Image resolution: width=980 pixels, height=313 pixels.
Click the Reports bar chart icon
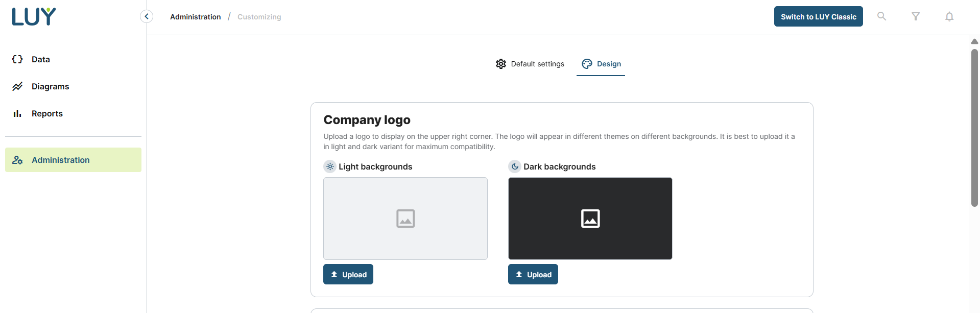point(17,113)
